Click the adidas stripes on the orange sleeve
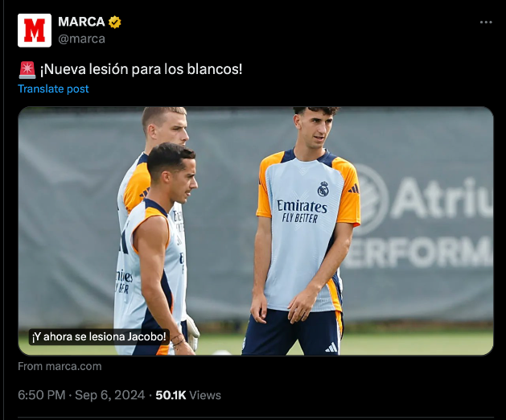Screen dimensions: 506x420 tap(354, 188)
